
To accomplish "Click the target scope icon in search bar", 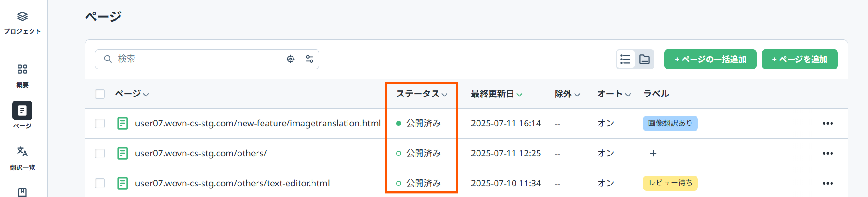I will [291, 59].
